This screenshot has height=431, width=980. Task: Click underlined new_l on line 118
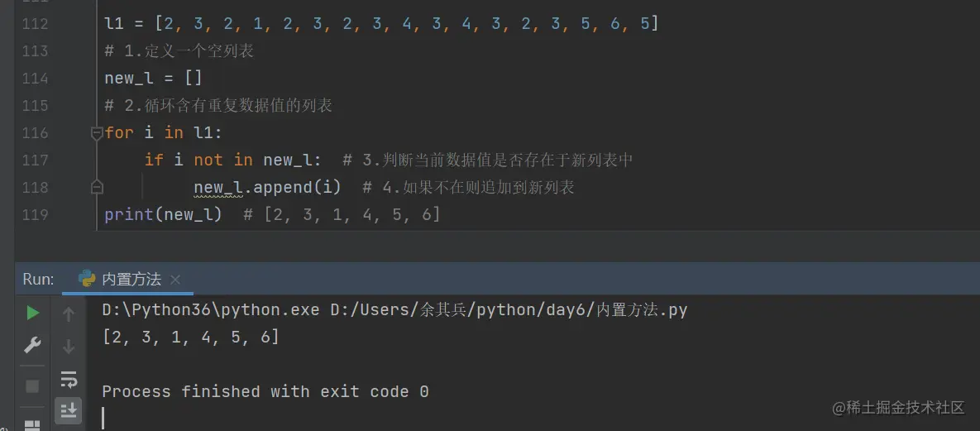click(217, 188)
